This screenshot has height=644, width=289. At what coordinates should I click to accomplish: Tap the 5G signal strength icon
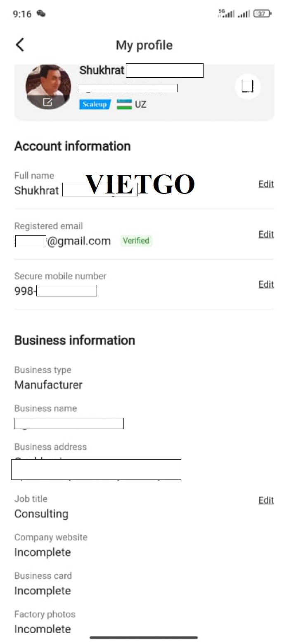[x=227, y=14]
